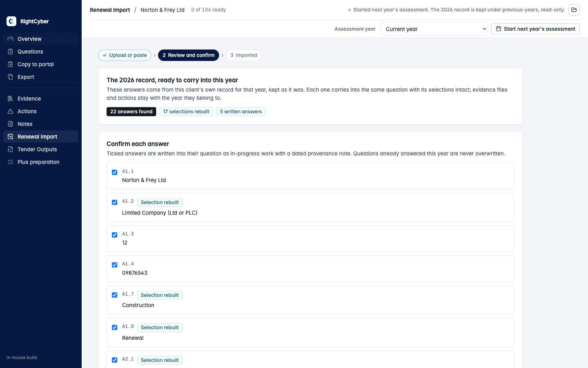Click the Selection rebuilt tag on A1.2
The image size is (588, 368).
160,202
